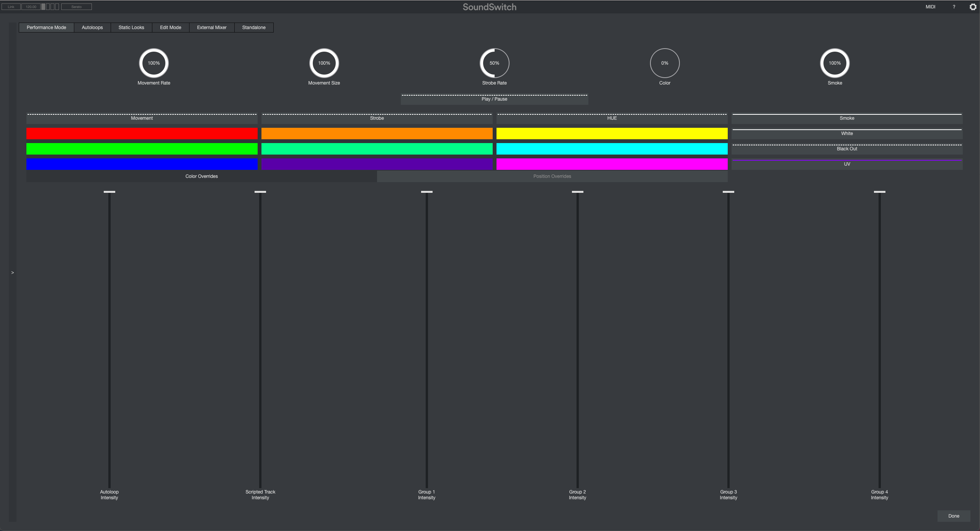The width and height of the screenshot is (980, 531).
Task: Toggle the Ableton Link button
Action: tap(11, 7)
